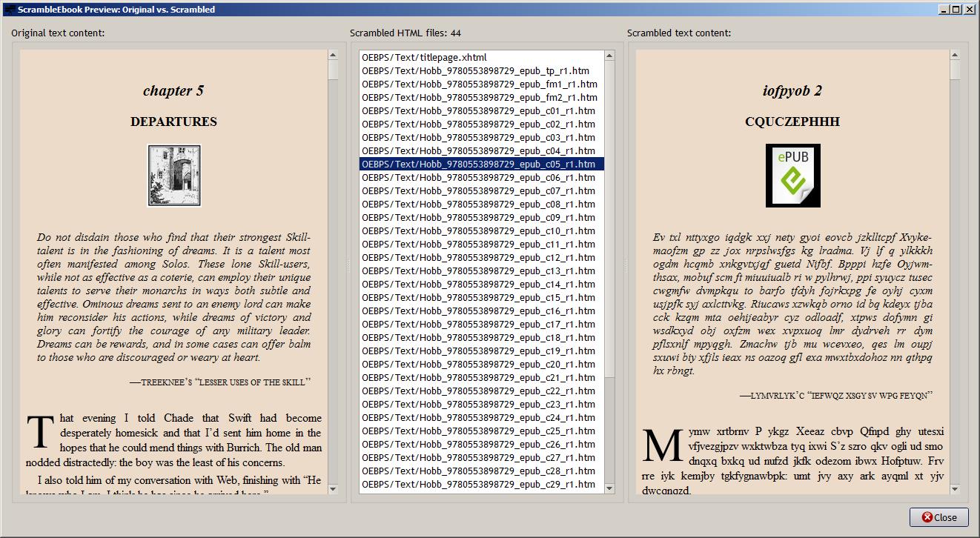Screen dimensions: 980x538
Task: Click the ePUB placeholder image in scrambled pane
Action: coord(792,176)
